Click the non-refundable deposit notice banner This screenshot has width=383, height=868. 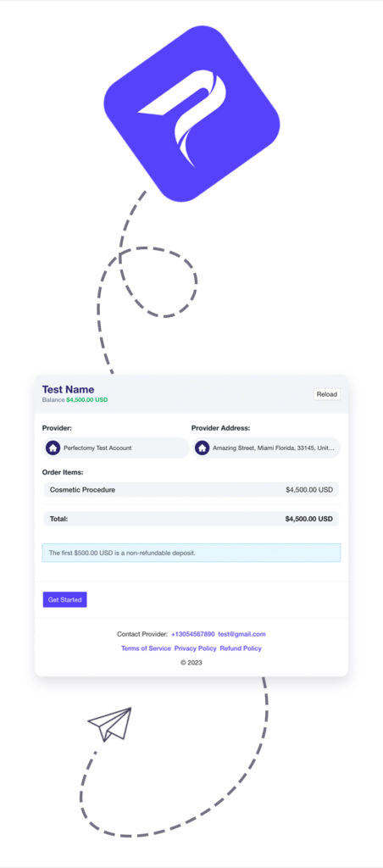pos(191,553)
